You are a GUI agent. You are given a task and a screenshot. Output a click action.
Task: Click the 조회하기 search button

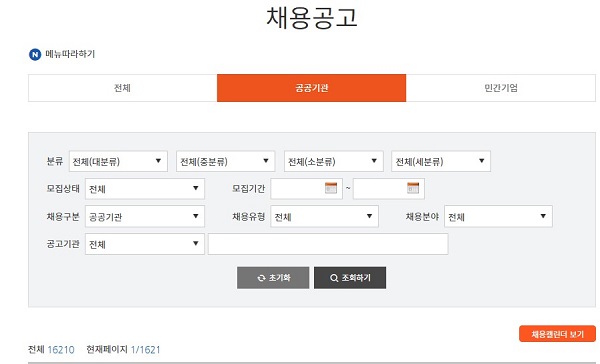[x=350, y=278]
